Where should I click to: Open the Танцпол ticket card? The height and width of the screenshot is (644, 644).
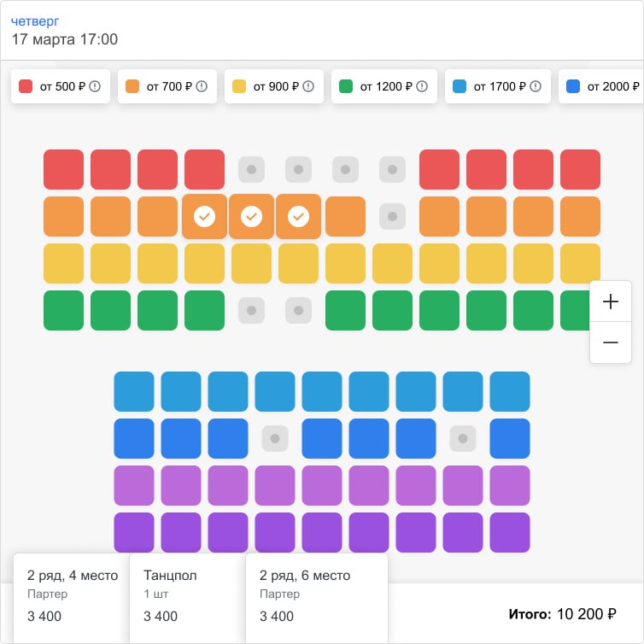coord(187,595)
